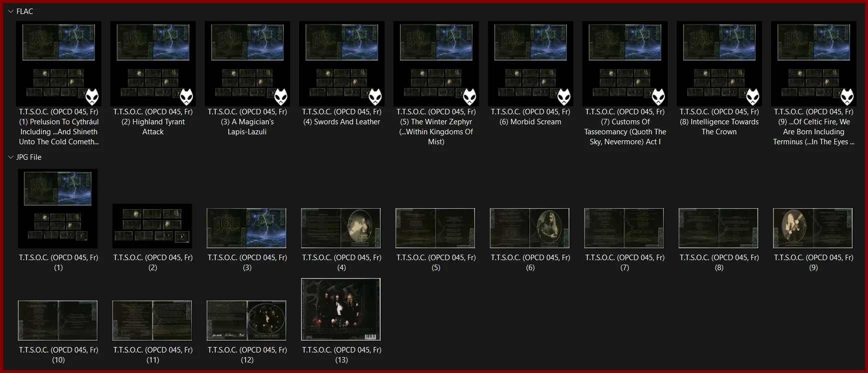Select FLAC track (6) Morbid Scream icon
Image resolution: width=868 pixels, height=373 pixels.
(x=530, y=63)
